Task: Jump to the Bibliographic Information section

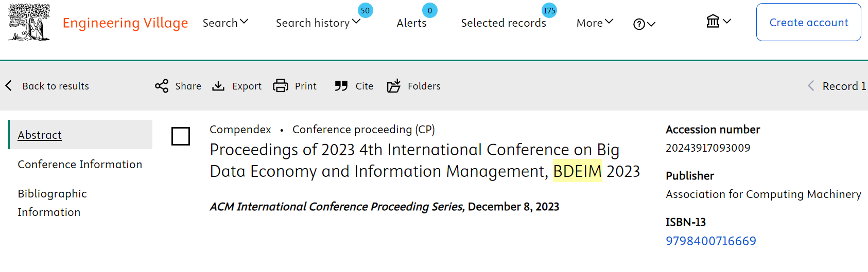Action: click(x=52, y=203)
